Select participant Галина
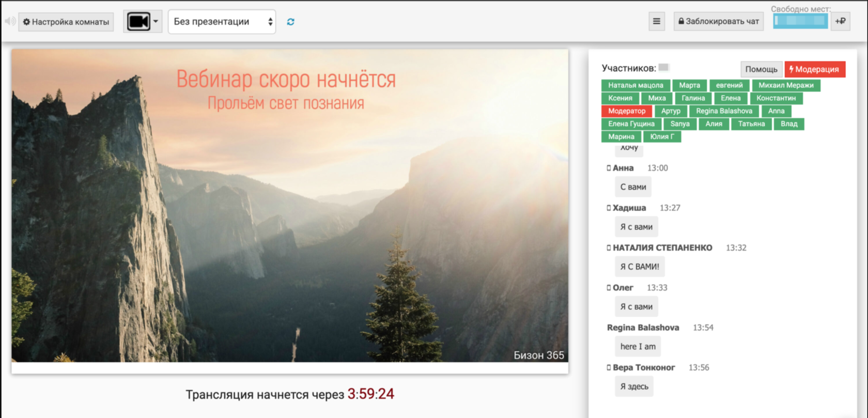Viewport: 868px width, 418px height. 693,98
